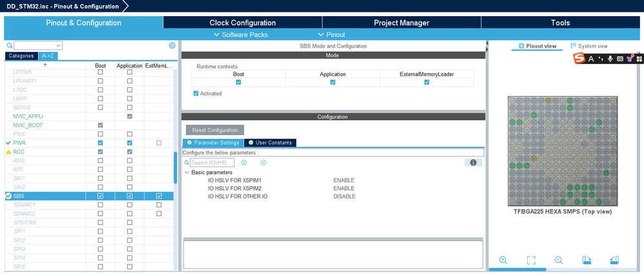The height and width of the screenshot is (276, 644).
Task: Select Pinout view
Action: (x=538, y=46)
